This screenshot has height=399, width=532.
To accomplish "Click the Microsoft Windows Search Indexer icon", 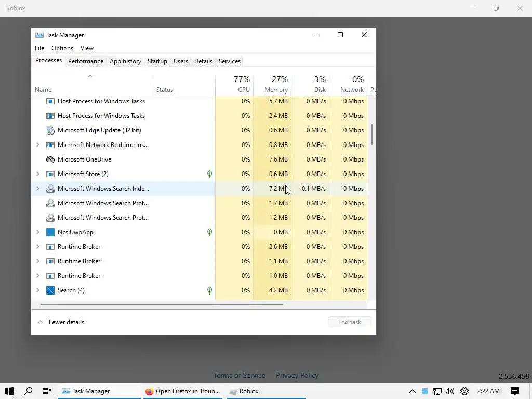I will tap(50, 189).
